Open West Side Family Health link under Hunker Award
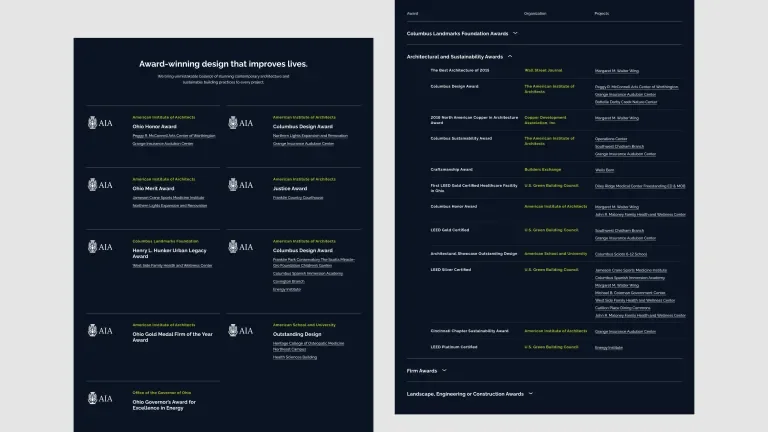768x432 pixels. pyautogui.click(x=172, y=265)
